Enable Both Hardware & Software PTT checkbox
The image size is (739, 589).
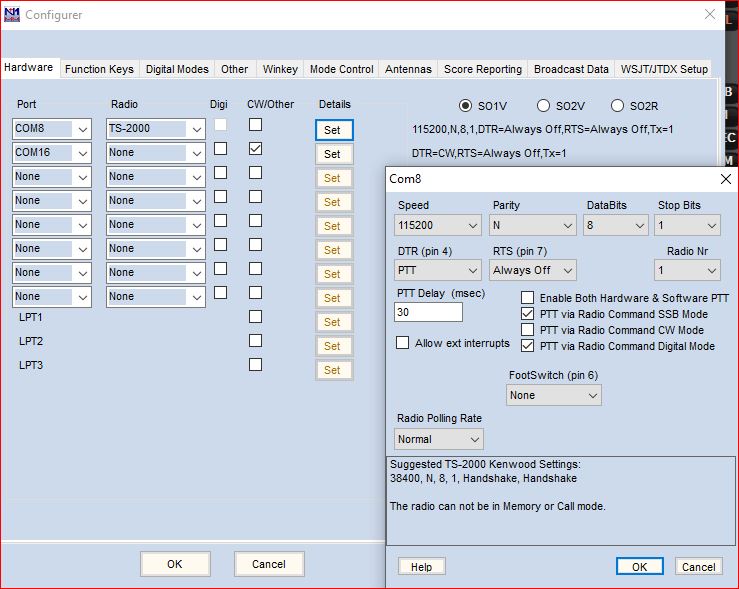tap(528, 298)
